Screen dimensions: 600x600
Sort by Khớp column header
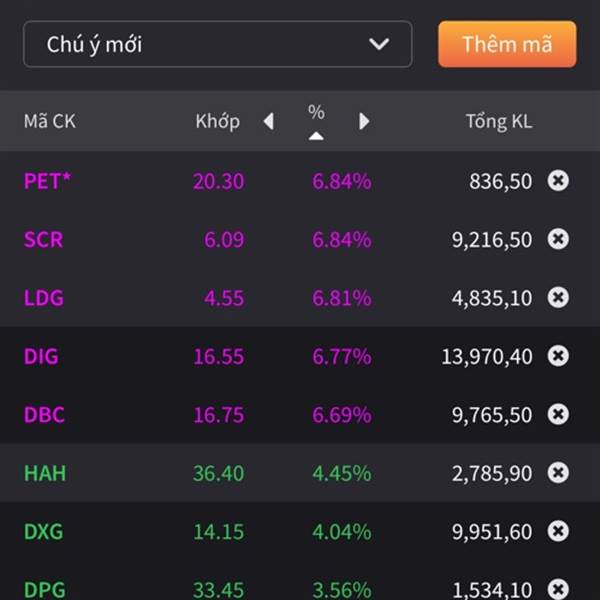click(217, 122)
